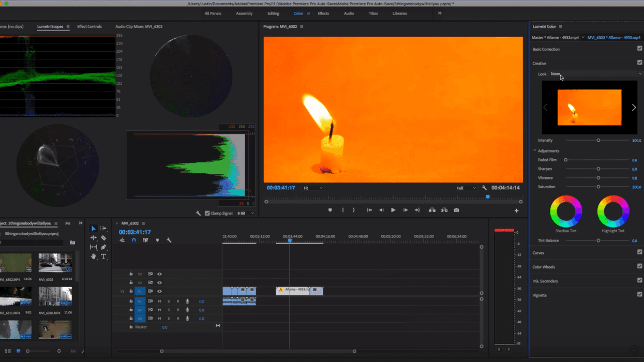This screenshot has width=644, height=362.
Task: Disable Color Wheels section checkbox
Action: (639, 266)
